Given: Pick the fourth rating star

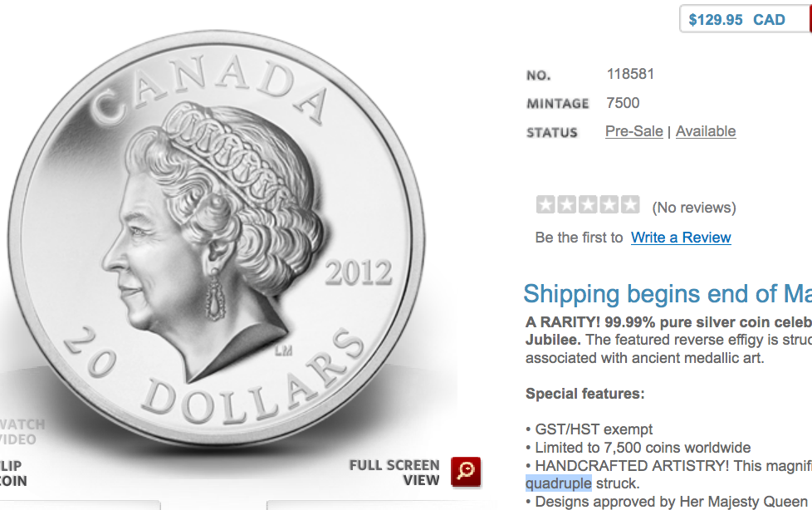Looking at the screenshot, I should tap(609, 204).
